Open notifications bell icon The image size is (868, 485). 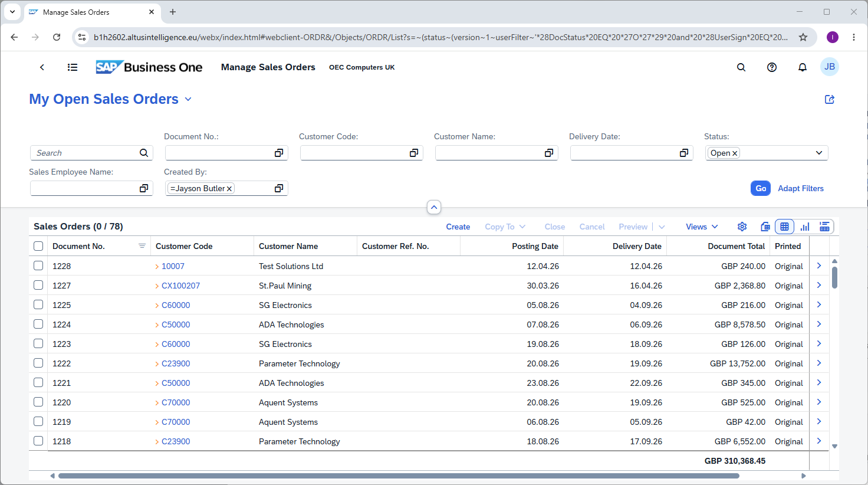[803, 67]
